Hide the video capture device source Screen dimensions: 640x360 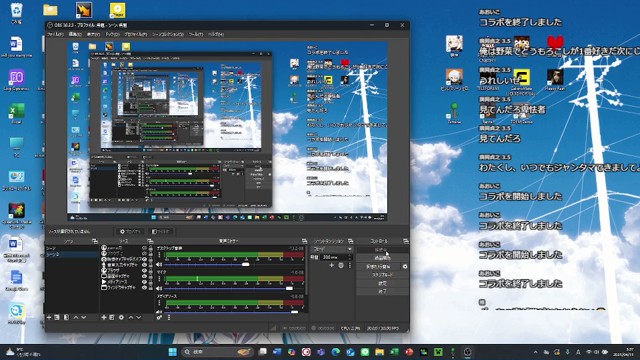[x=144, y=259]
